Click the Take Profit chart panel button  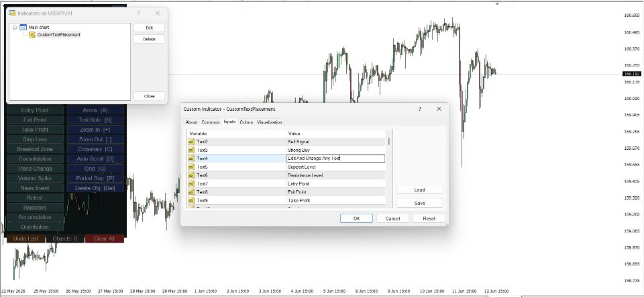point(35,130)
